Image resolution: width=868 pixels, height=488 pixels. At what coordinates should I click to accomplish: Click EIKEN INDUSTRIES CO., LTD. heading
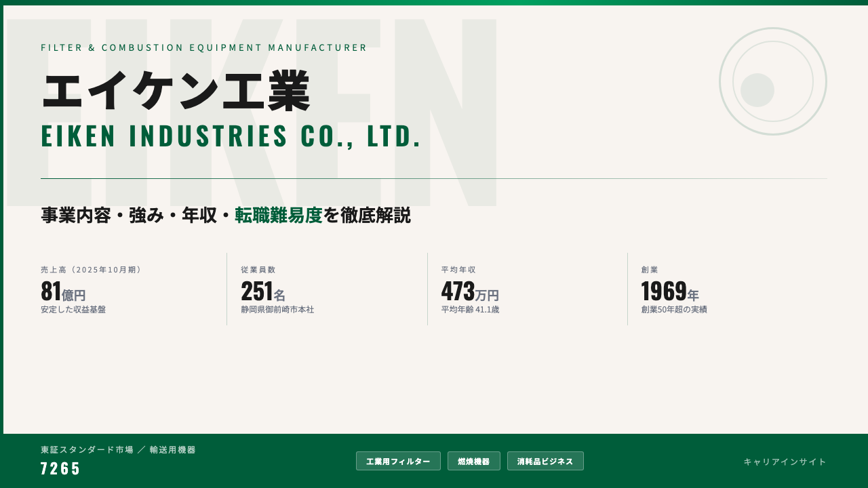pos(231,136)
